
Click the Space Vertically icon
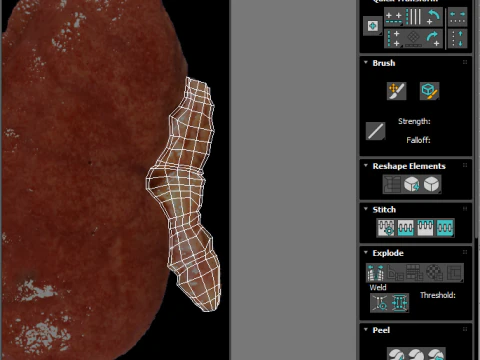pyautogui.click(x=457, y=39)
